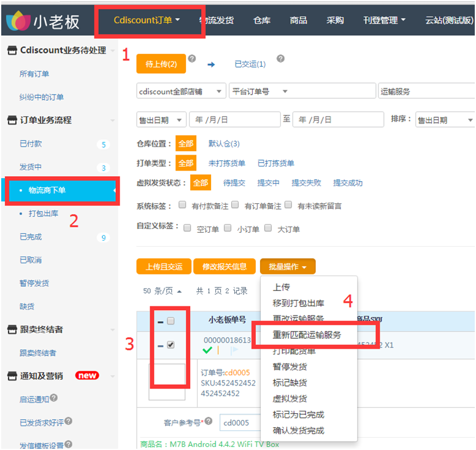The image size is (476, 450).
Task: Open order link cd0005
Action: [237, 373]
